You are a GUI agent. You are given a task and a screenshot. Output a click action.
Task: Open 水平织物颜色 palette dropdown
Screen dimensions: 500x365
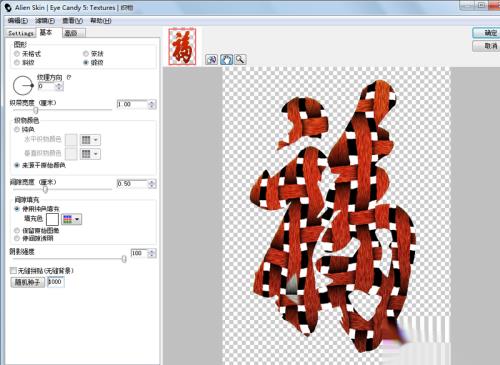[90, 140]
